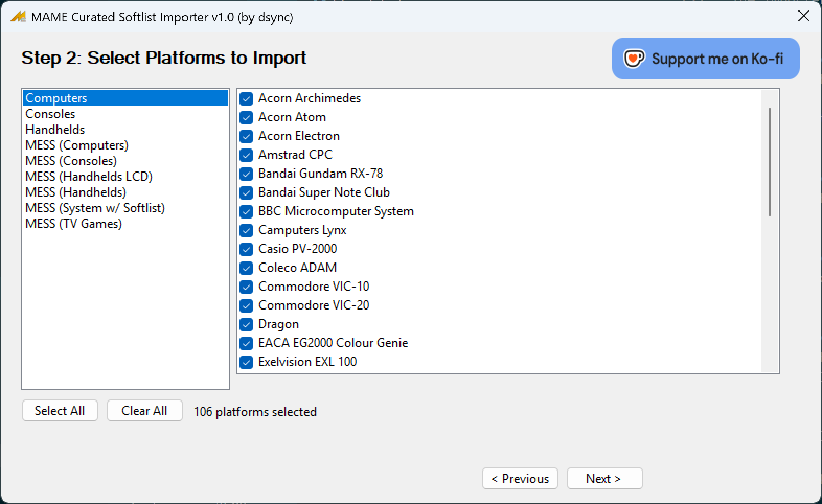Click the Acorn Archimedes label text
Screen dimensions: 822x504
(310, 98)
